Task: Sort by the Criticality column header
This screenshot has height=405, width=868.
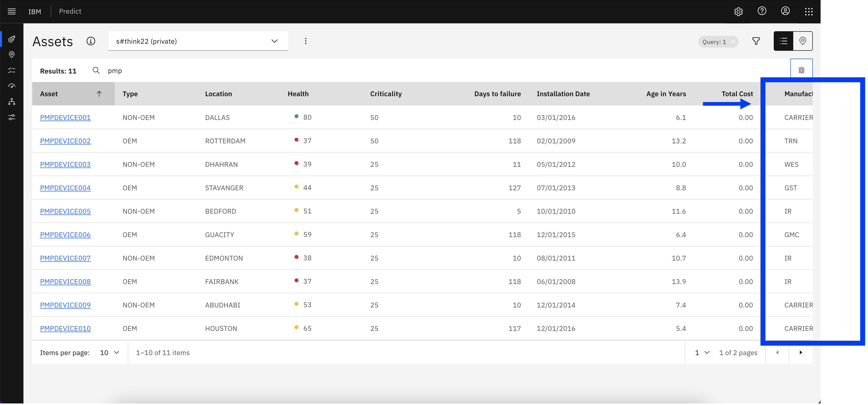Action: tap(386, 94)
